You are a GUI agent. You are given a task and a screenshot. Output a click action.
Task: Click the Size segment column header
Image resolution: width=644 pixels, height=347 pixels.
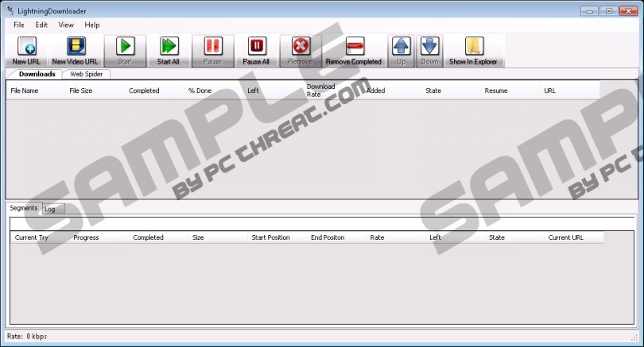tap(218, 237)
